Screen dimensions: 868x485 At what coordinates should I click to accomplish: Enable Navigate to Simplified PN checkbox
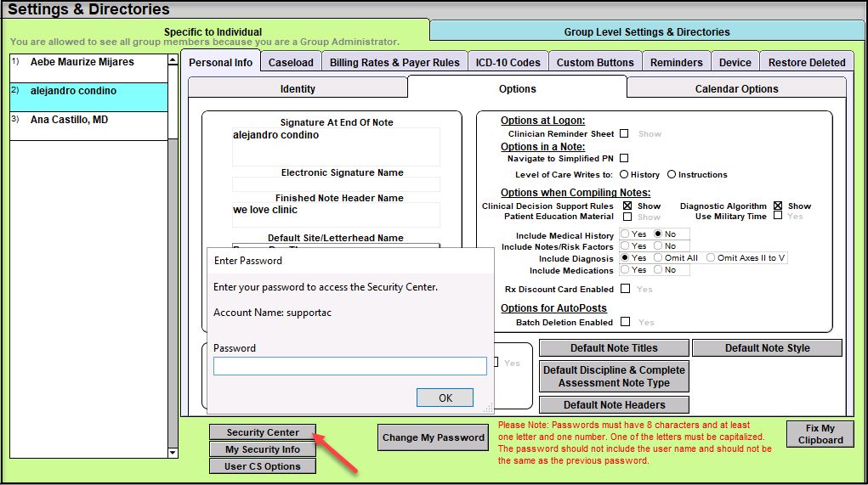(x=624, y=158)
